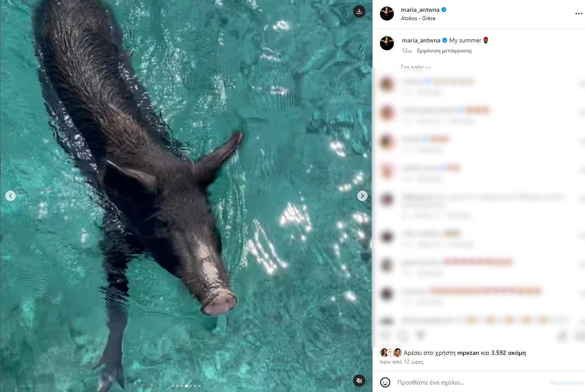
Task: Go to the next carousel slide
Action: pyautogui.click(x=362, y=196)
